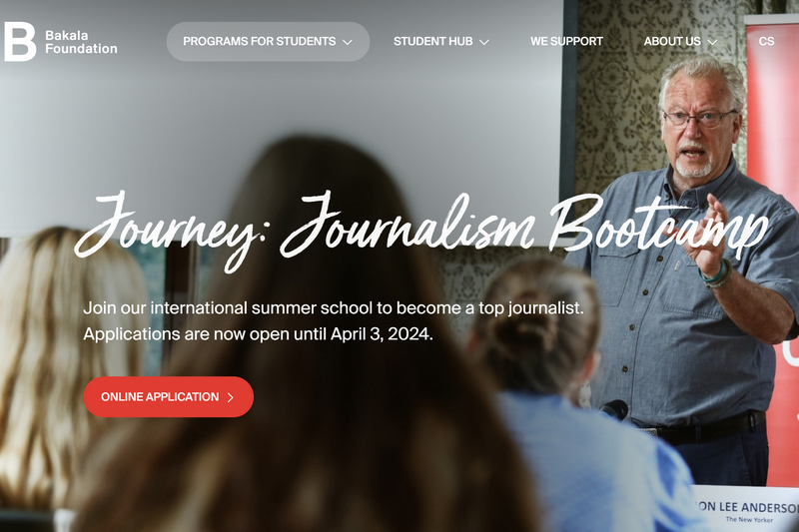
Task: Click the April 3, 2024 application deadline line
Action: pyautogui.click(x=258, y=334)
